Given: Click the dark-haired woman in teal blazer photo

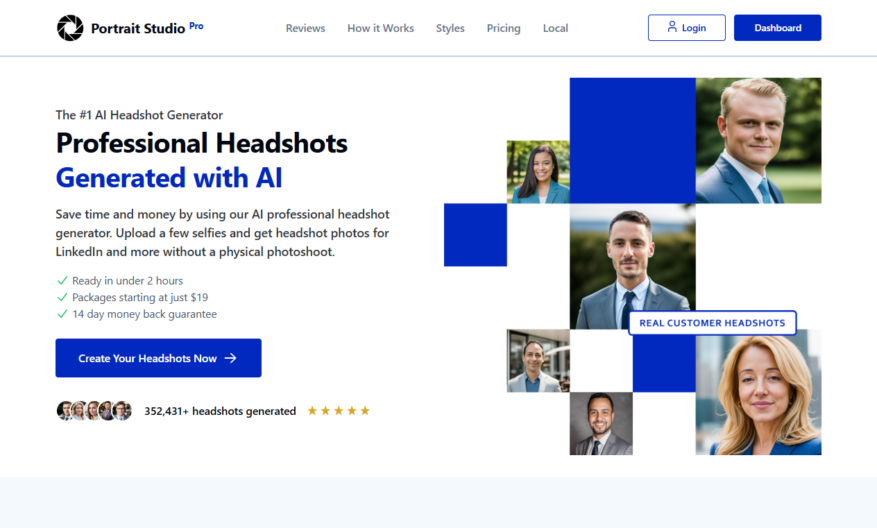Looking at the screenshot, I should pyautogui.click(x=538, y=172).
